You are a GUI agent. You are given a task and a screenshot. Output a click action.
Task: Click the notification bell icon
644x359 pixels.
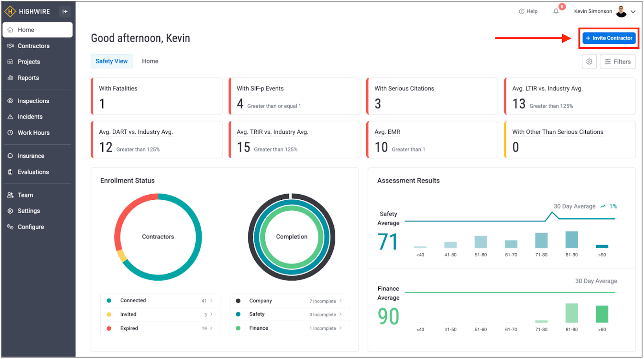pyautogui.click(x=556, y=11)
